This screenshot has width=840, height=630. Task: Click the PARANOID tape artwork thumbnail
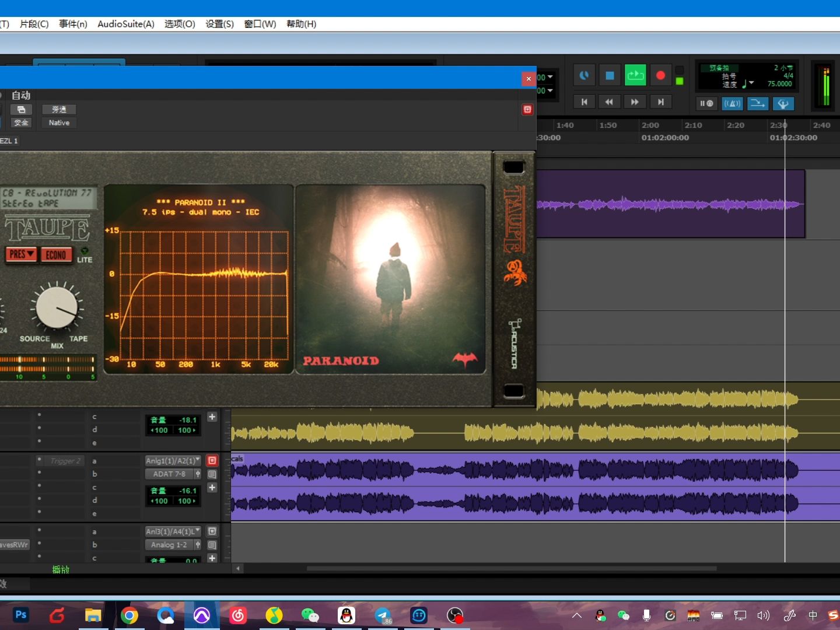(x=390, y=279)
